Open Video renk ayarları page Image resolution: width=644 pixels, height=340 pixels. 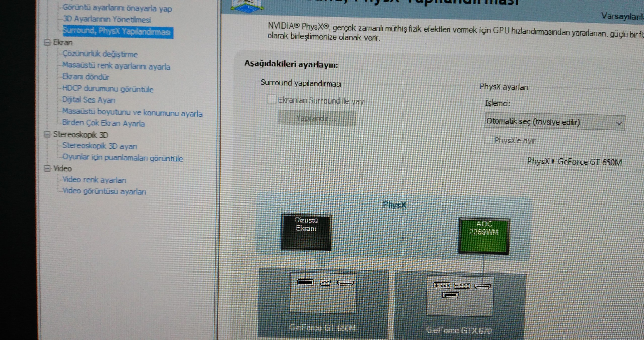coord(94,180)
